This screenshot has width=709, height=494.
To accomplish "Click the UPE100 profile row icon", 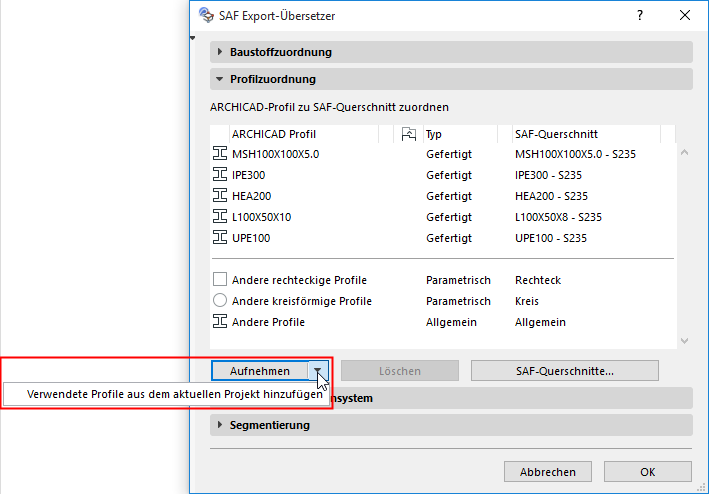I will pyautogui.click(x=220, y=238).
